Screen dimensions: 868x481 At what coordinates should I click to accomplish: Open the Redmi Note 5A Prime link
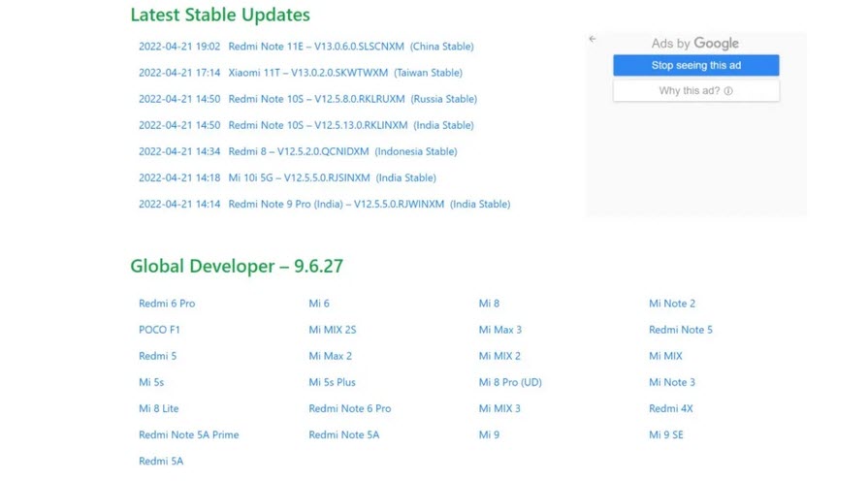[189, 435]
